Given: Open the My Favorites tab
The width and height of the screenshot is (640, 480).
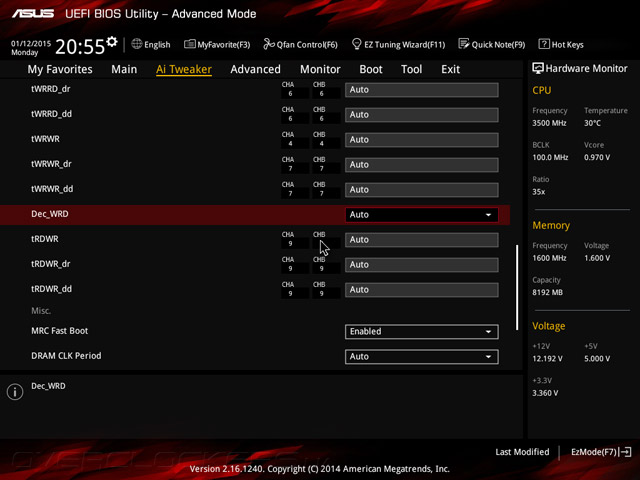Looking at the screenshot, I should (60, 69).
